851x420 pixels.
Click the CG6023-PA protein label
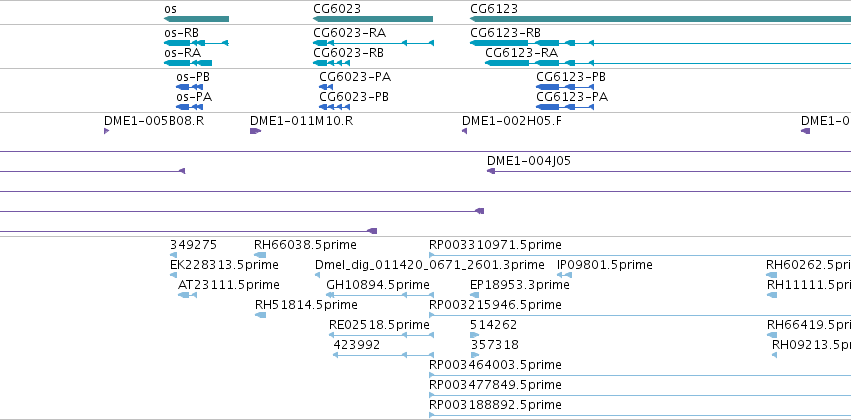click(x=355, y=77)
